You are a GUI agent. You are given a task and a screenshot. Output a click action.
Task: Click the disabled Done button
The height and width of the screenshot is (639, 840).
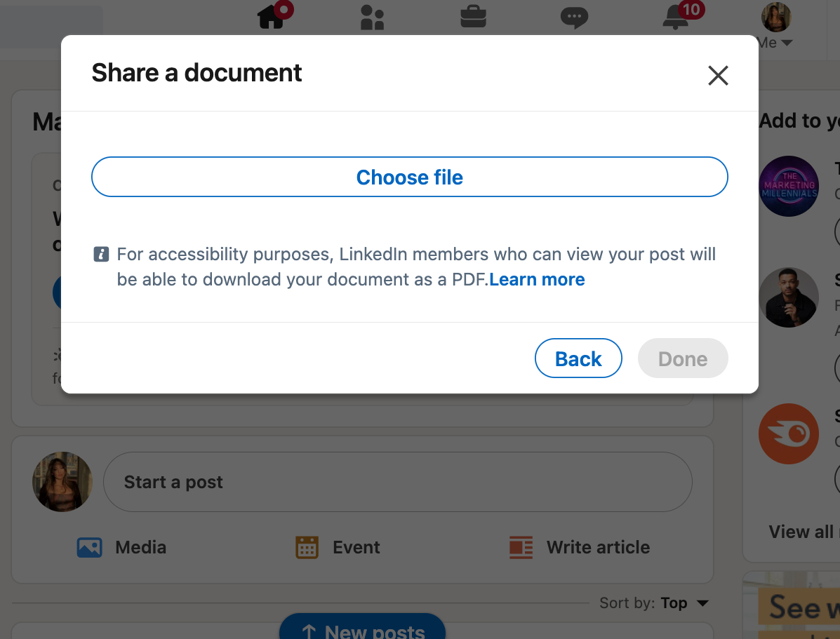point(682,358)
